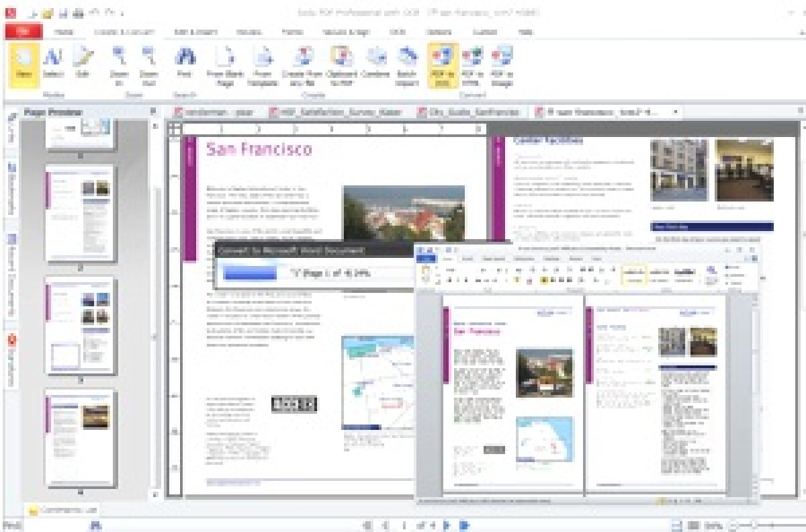Screen dimensions: 806x532
Task: Switch to the Home ribbon tab
Action: point(65,32)
